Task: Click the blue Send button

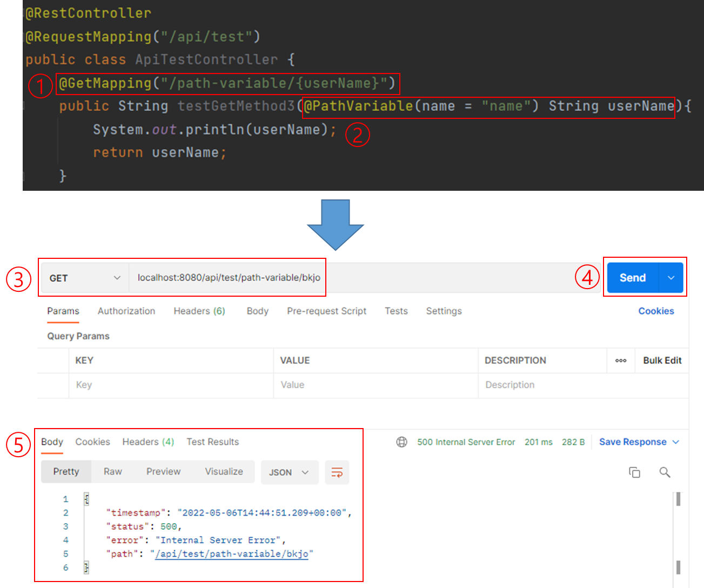Action: (633, 278)
